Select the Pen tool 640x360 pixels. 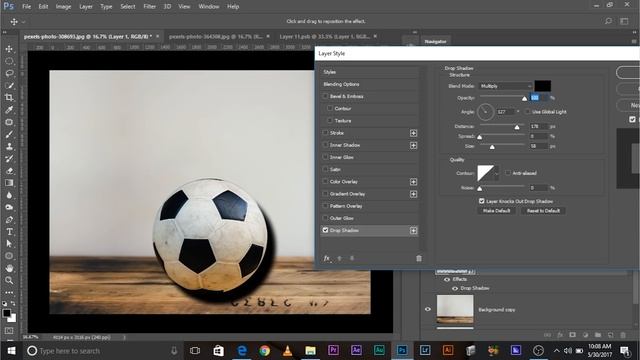[x=9, y=220]
